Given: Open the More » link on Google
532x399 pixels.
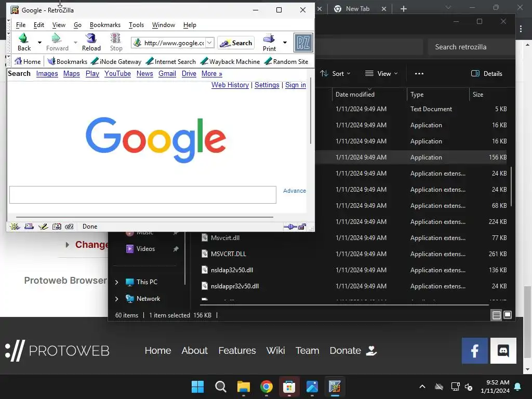Looking at the screenshot, I should click(212, 74).
